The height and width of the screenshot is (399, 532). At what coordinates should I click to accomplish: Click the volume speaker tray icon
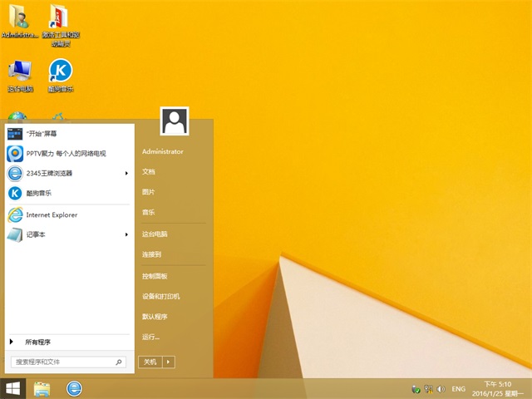pyautogui.click(x=441, y=388)
